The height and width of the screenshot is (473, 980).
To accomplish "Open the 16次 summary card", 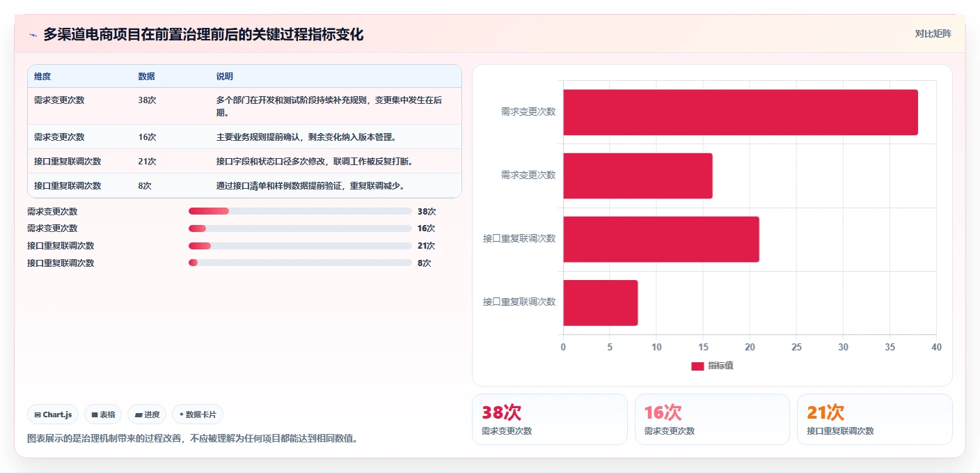I will [712, 419].
